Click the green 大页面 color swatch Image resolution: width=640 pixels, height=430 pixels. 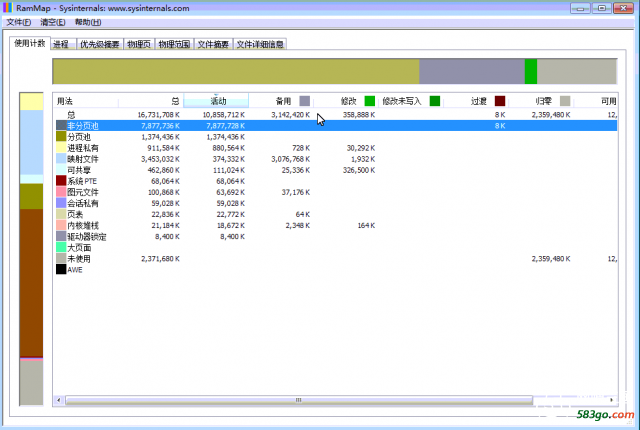tap(61, 248)
